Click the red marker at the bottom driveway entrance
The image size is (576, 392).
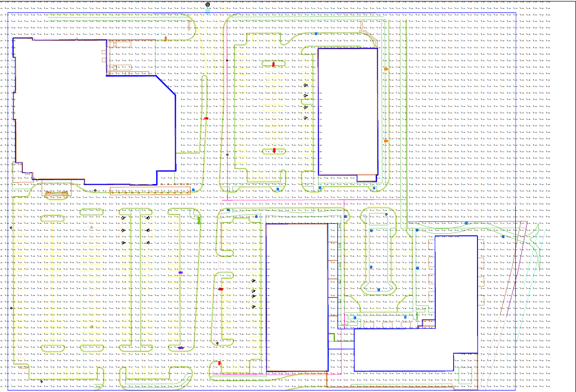pyautogui.click(x=219, y=363)
